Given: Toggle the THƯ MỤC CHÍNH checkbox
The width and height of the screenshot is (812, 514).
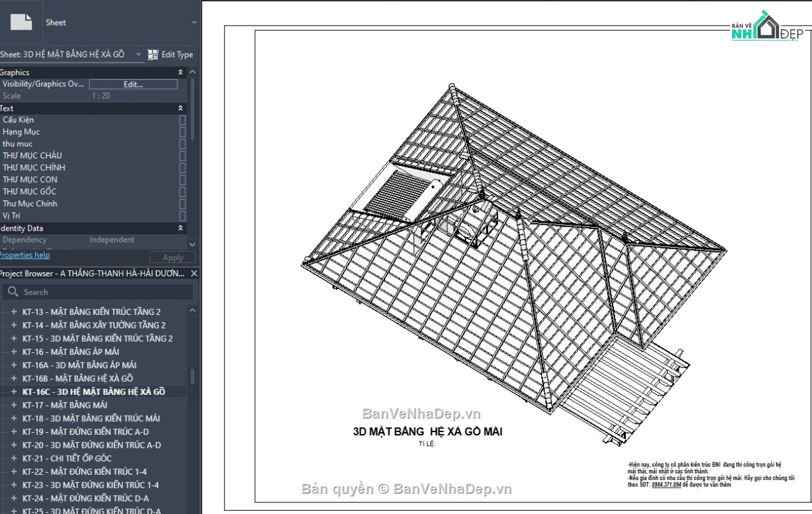Looking at the screenshot, I should point(182,167).
